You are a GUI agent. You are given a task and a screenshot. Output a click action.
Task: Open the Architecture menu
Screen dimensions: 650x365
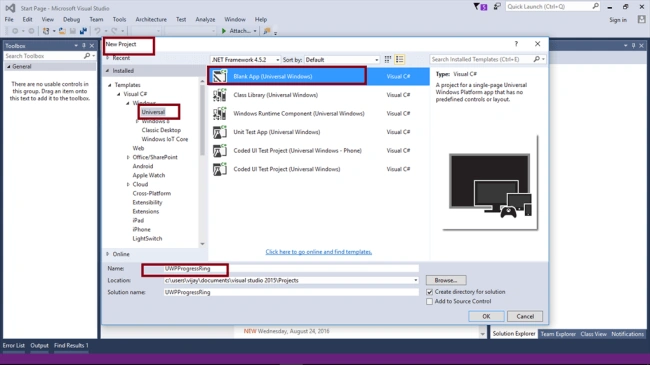coord(151,19)
